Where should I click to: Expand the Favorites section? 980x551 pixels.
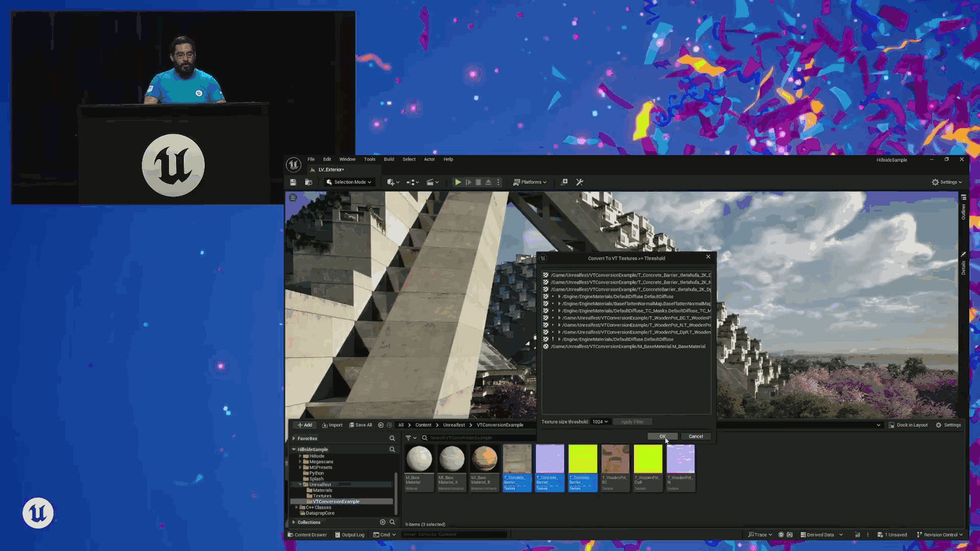click(294, 438)
